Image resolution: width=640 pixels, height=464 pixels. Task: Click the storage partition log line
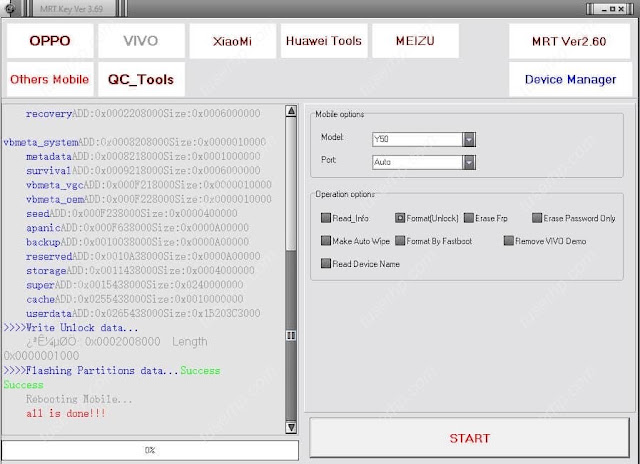point(140,271)
